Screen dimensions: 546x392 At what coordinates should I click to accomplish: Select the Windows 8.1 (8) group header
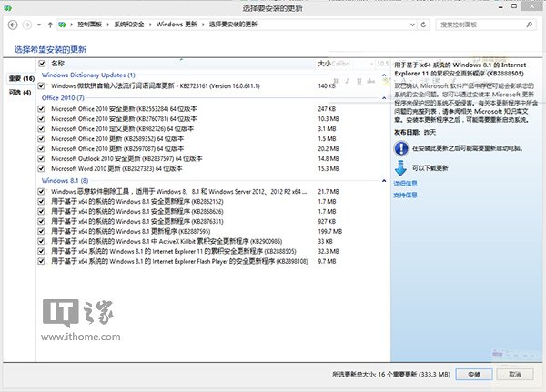[66, 181]
